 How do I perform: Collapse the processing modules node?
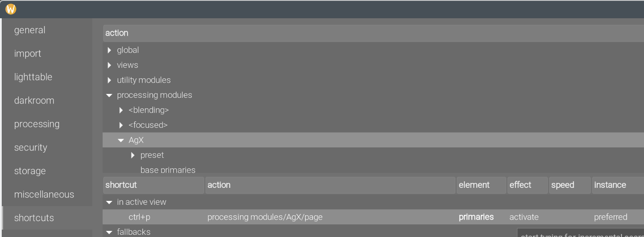(x=109, y=95)
